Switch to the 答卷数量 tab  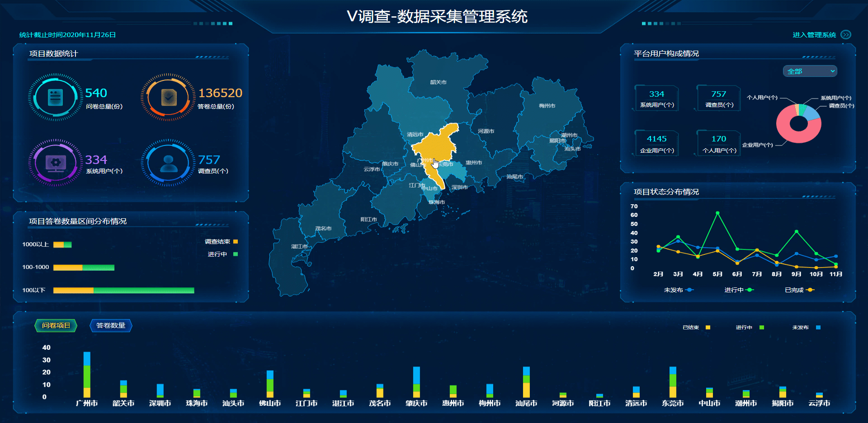pyautogui.click(x=111, y=325)
